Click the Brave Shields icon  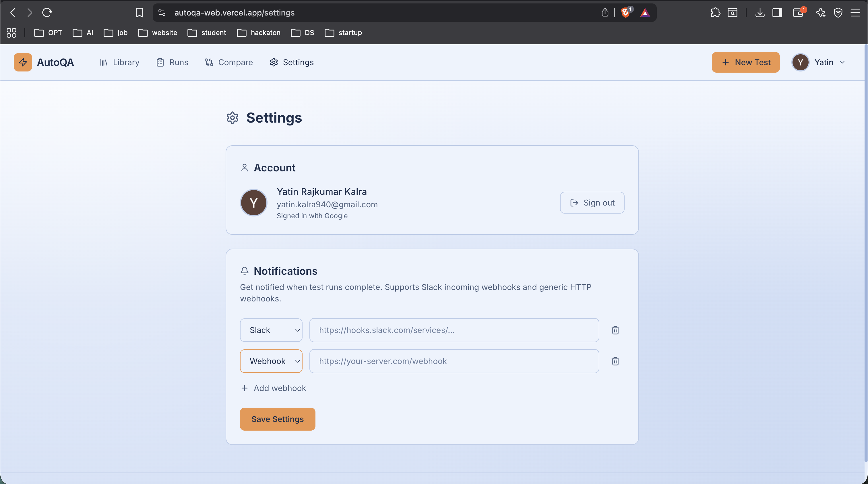coord(625,13)
